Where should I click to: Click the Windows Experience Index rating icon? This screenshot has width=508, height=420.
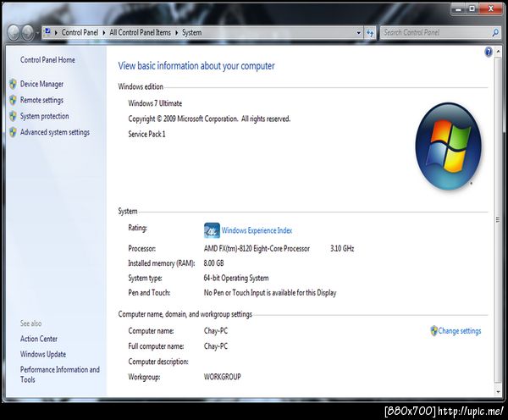(212, 230)
